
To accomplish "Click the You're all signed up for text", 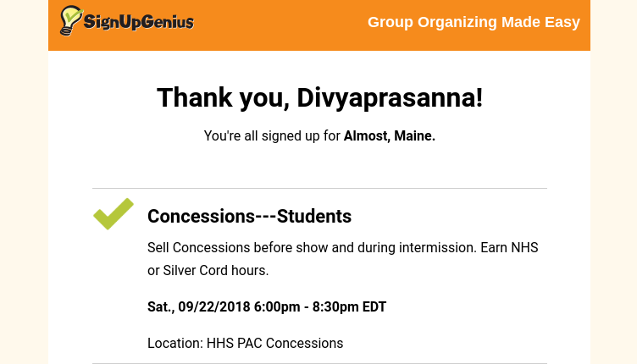I will 272,135.
